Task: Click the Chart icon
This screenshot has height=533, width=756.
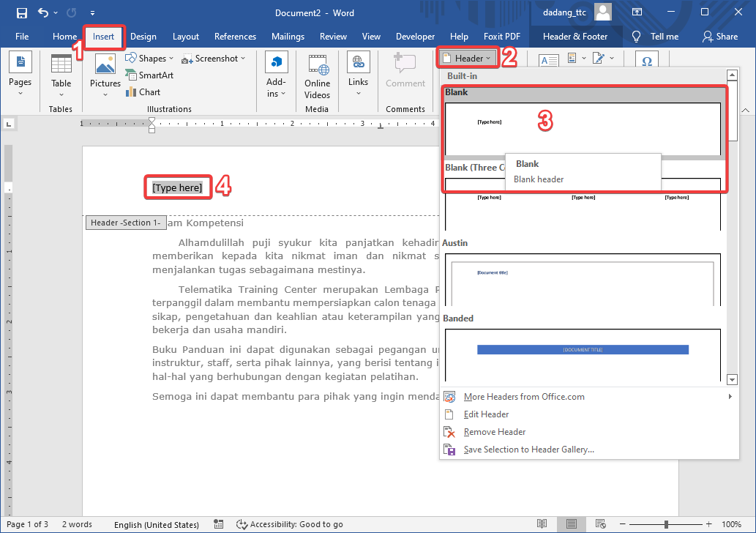Action: pos(143,92)
